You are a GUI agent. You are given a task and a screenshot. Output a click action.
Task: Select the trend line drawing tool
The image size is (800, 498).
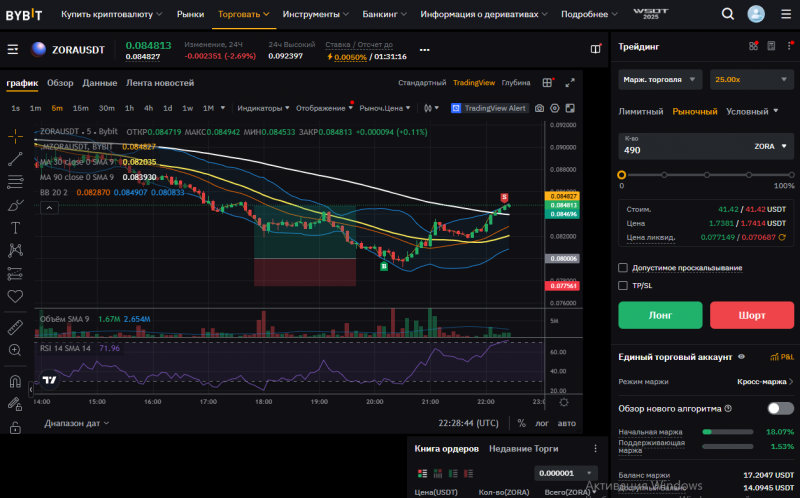tap(15, 159)
